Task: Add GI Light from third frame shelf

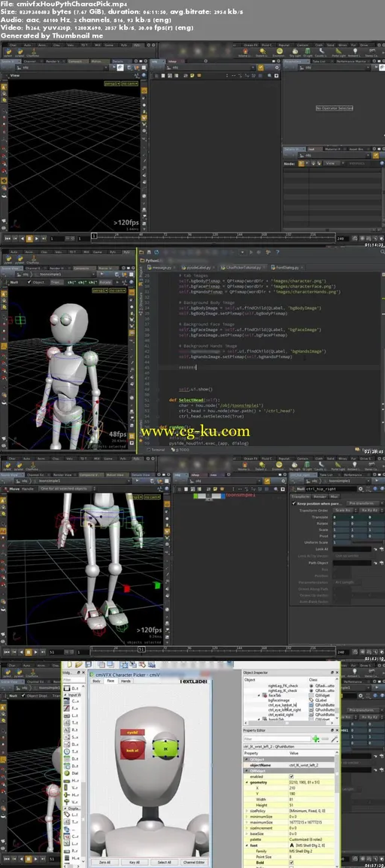Action: [308, 466]
